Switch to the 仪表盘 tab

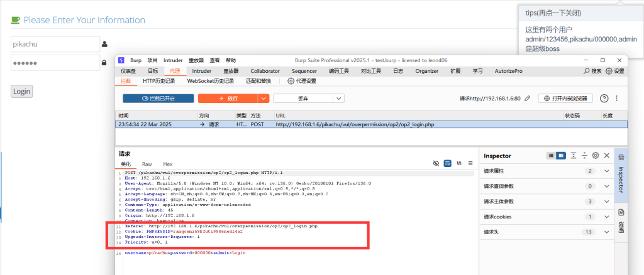point(128,71)
